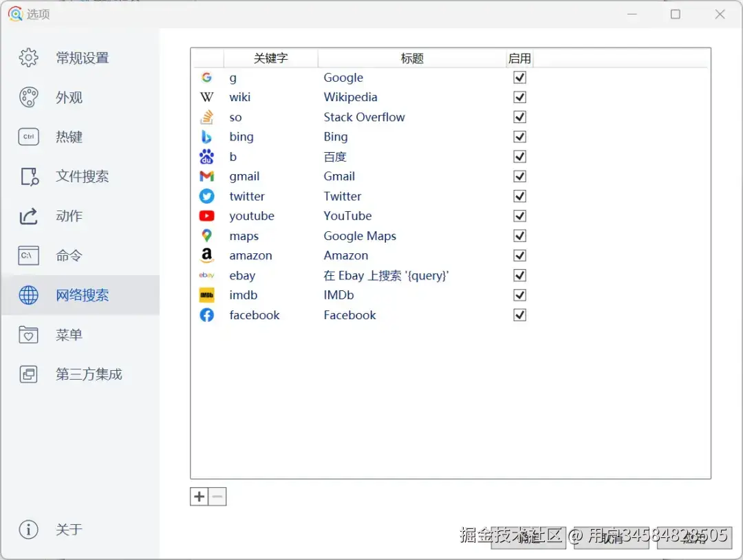The image size is (743, 560).
Task: Disable the Ebay search checkbox
Action: click(x=520, y=275)
